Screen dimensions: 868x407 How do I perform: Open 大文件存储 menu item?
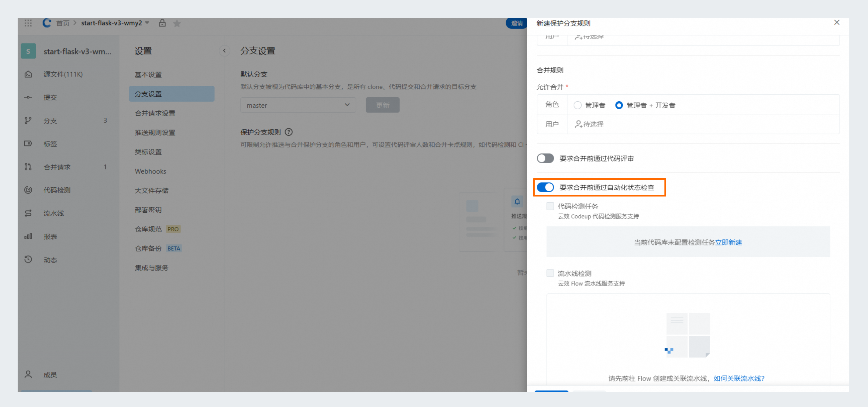click(171, 190)
